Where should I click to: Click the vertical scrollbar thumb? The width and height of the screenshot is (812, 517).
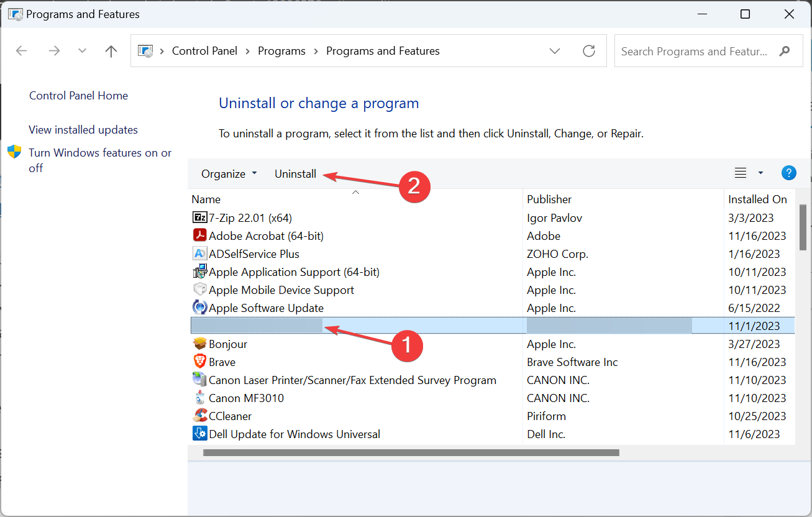click(802, 227)
